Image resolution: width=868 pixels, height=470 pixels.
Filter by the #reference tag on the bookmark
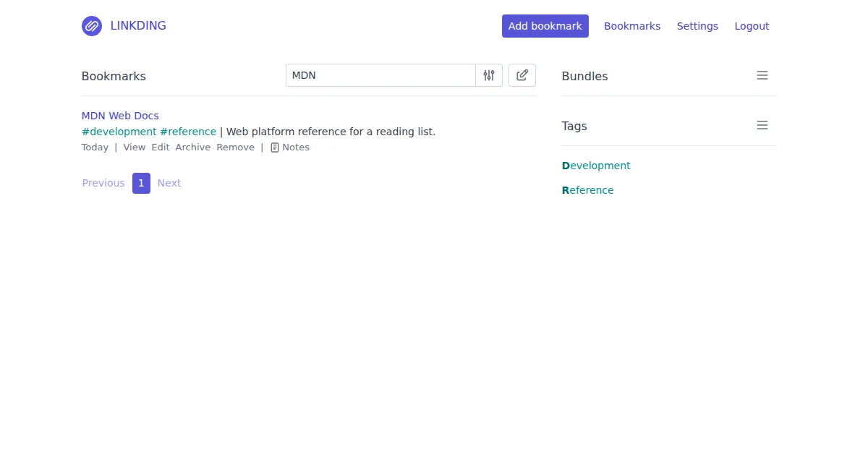[x=188, y=132]
